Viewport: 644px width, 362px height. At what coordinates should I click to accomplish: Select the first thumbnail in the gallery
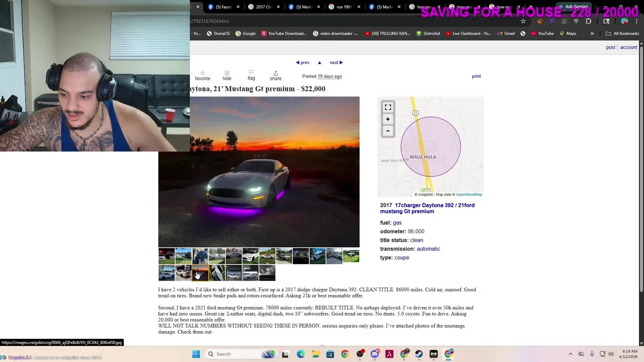click(167, 256)
